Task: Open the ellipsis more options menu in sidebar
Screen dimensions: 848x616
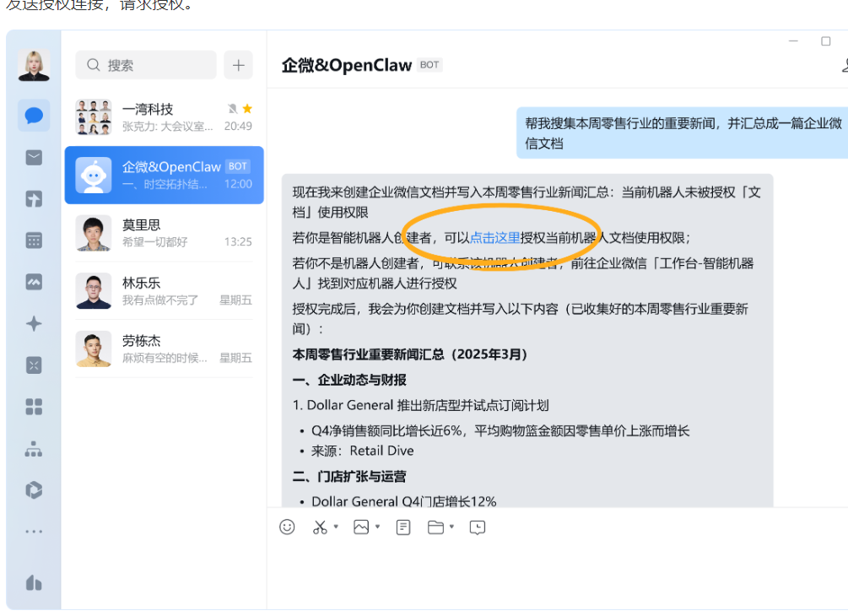Action: pos(34,532)
